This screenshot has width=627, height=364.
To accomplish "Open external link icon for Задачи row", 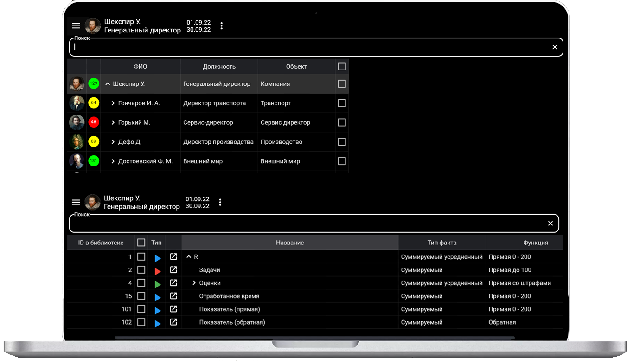I will point(173,270).
